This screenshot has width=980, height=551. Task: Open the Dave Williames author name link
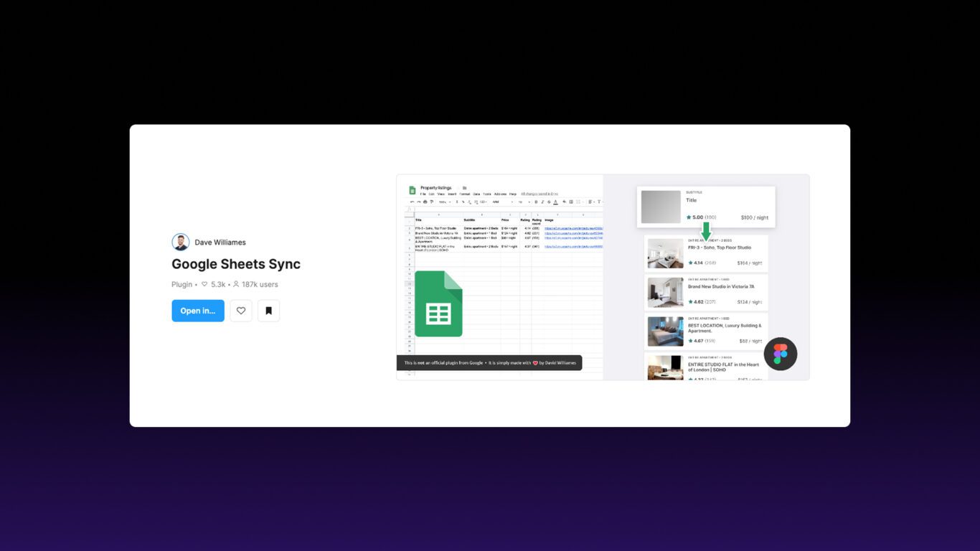coord(220,242)
